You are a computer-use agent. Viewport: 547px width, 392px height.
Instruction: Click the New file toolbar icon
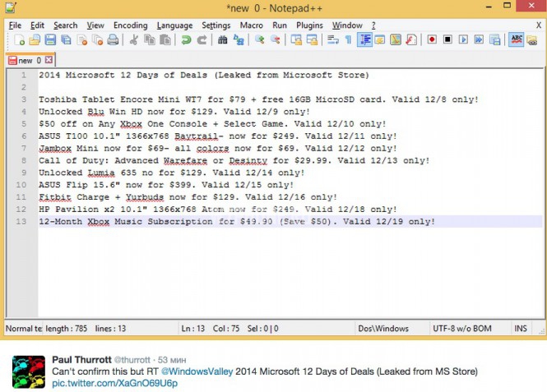pos(19,40)
